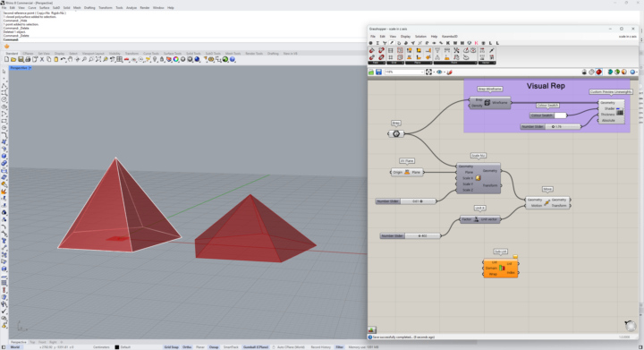Switch to the Solid Tools toolbar tab
644x350 pixels.
pyautogui.click(x=193, y=54)
